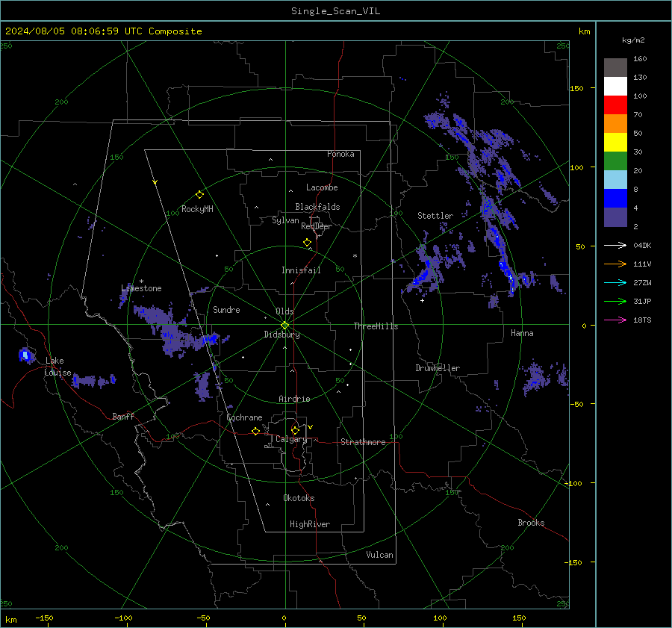Click the RedDeer city label
672x628 pixels.
pos(317,226)
